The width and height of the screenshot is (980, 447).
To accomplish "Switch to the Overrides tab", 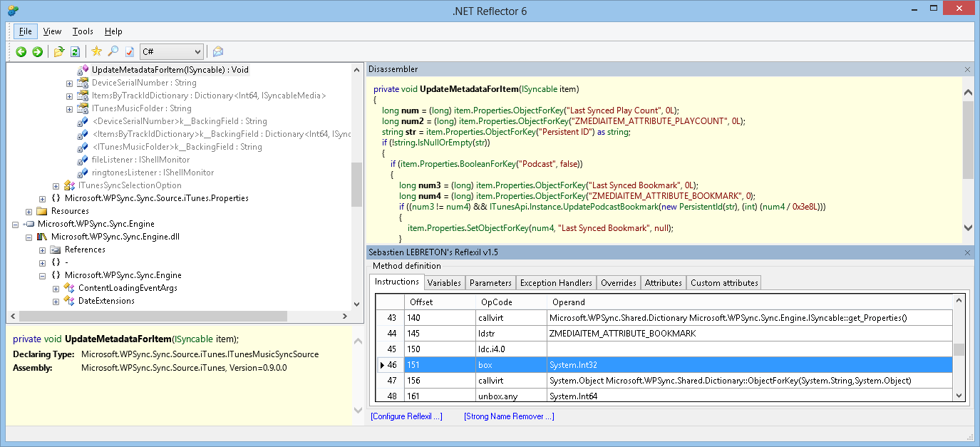I will (x=619, y=283).
